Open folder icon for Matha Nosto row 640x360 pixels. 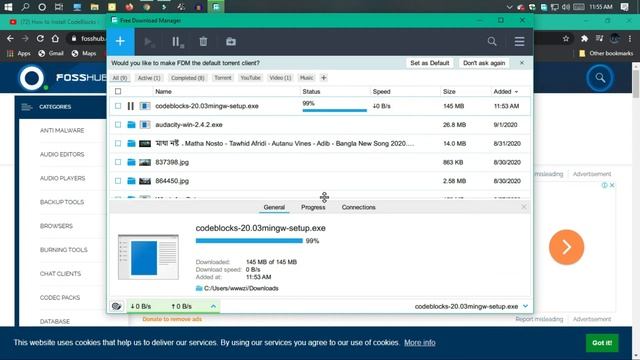point(131,143)
